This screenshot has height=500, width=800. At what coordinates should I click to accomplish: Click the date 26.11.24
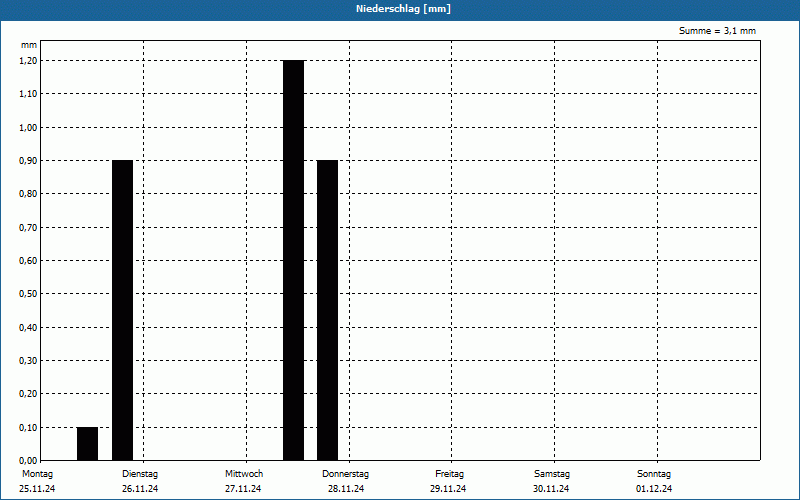click(x=140, y=489)
